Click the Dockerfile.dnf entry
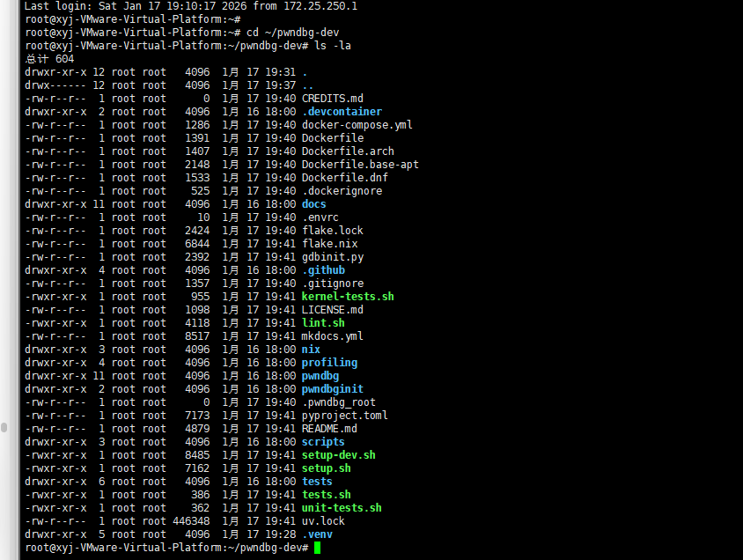Viewport: 743px width, 560px height. [x=344, y=178]
